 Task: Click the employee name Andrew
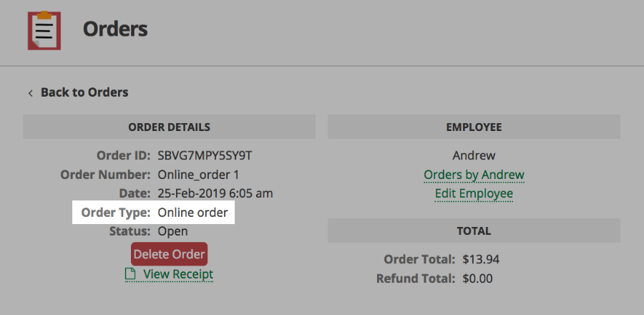474,155
